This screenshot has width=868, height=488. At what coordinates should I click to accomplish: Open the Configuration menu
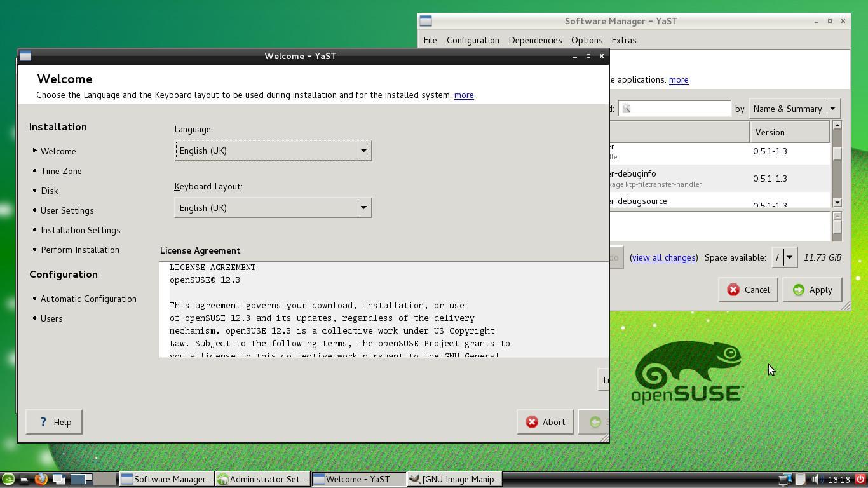pyautogui.click(x=473, y=40)
